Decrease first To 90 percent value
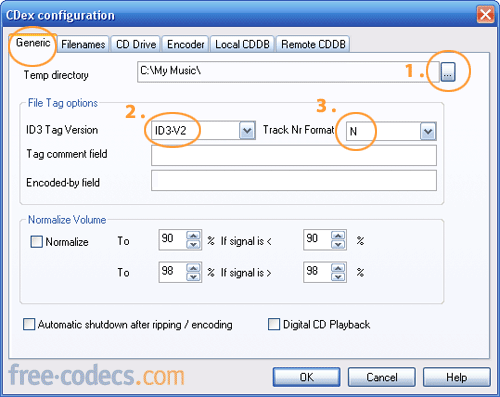 click(x=193, y=244)
